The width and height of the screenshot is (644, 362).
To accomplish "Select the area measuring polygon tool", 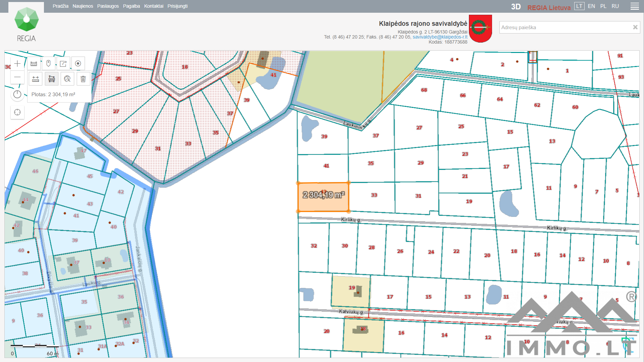I will click(52, 79).
